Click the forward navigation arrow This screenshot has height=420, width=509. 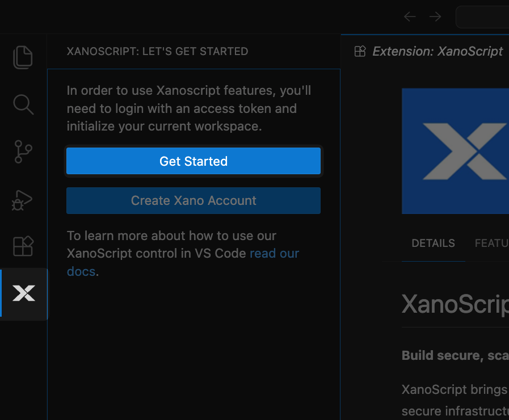435,16
